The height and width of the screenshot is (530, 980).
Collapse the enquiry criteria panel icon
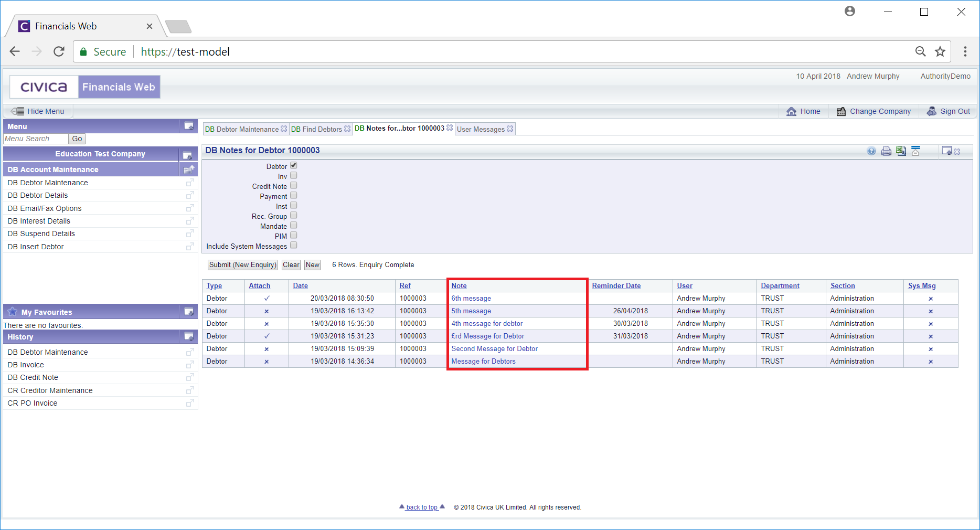[915, 151]
